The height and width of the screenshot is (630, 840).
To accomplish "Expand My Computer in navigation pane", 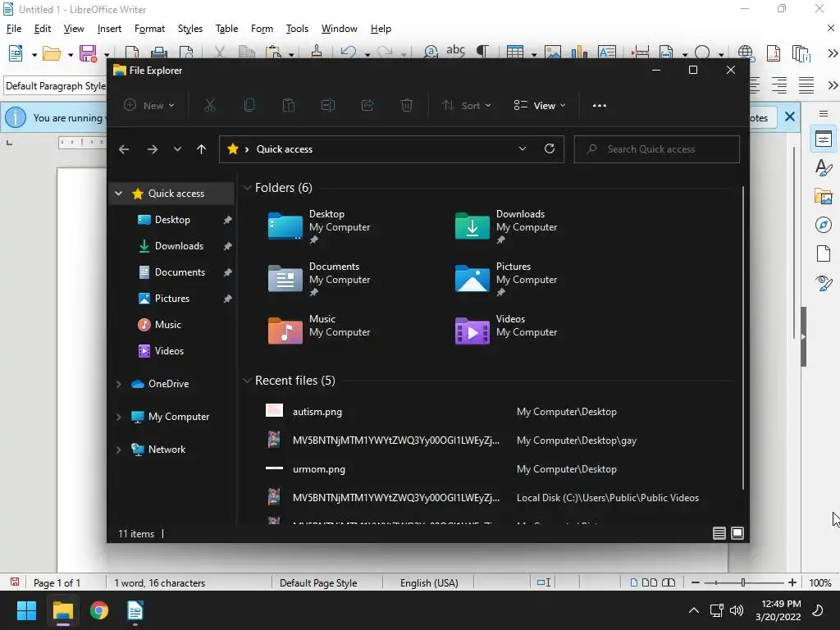I will pos(118,417).
